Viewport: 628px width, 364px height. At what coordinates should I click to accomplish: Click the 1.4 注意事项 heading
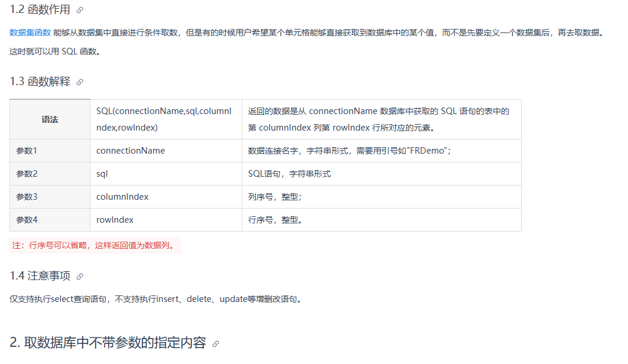click(40, 276)
